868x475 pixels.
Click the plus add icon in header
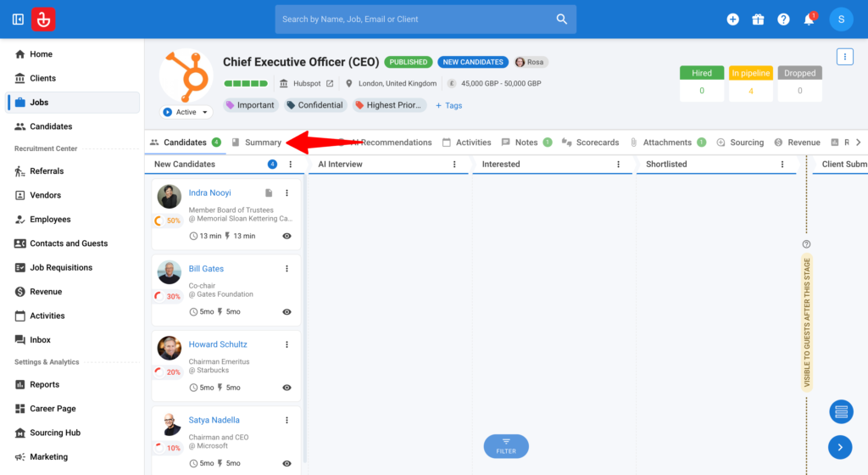[x=732, y=20]
